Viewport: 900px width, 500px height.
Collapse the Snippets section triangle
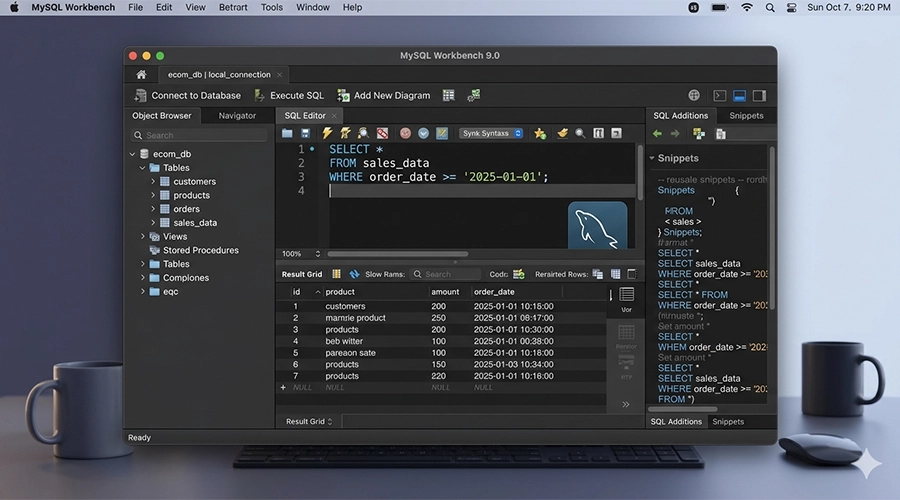tap(652, 158)
